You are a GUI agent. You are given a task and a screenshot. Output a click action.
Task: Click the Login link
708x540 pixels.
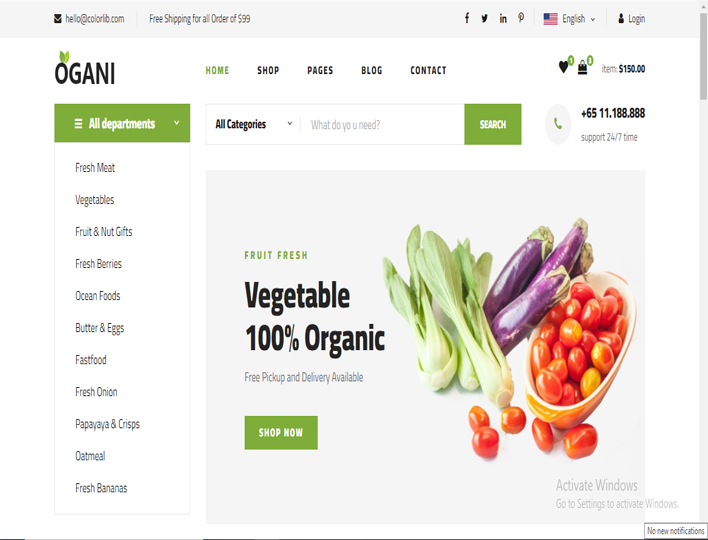coord(631,19)
